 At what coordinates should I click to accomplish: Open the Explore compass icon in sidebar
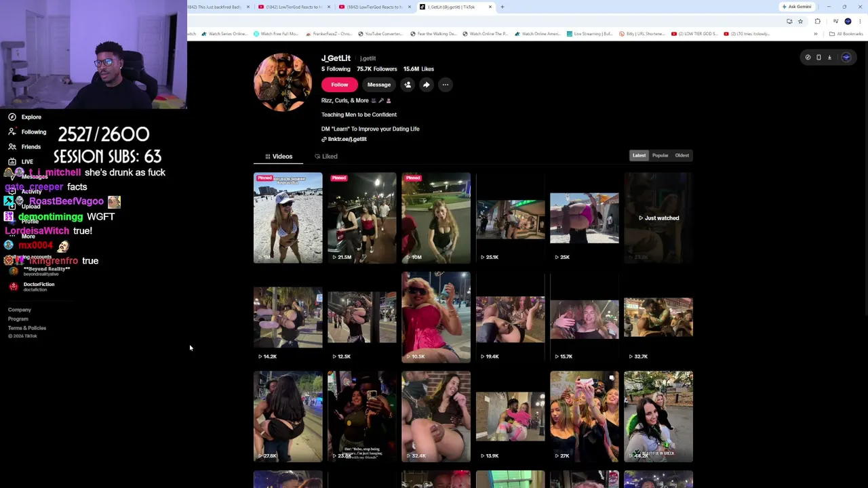12,117
